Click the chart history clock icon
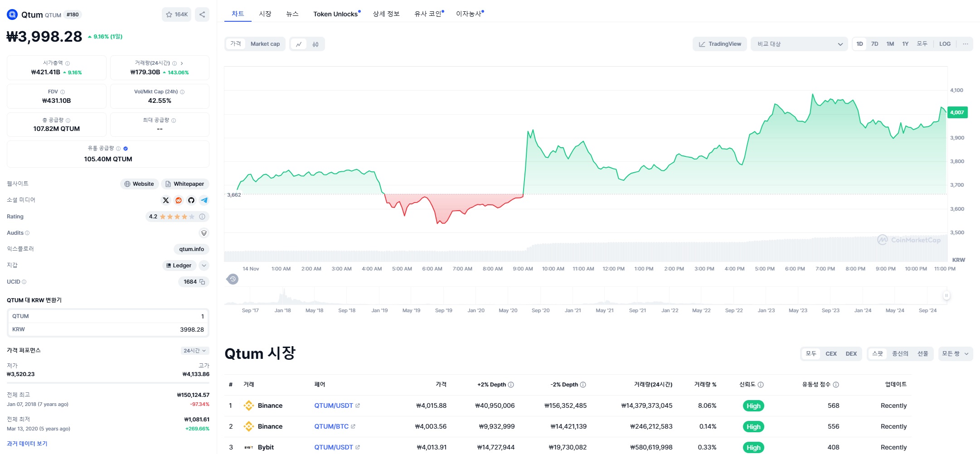The width and height of the screenshot is (980, 454). coord(233,279)
